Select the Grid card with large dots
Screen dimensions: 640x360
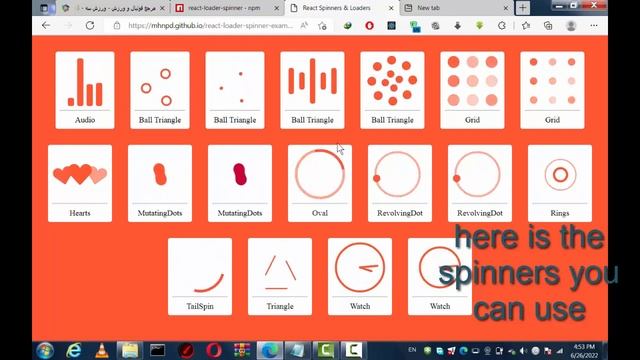(x=472, y=90)
